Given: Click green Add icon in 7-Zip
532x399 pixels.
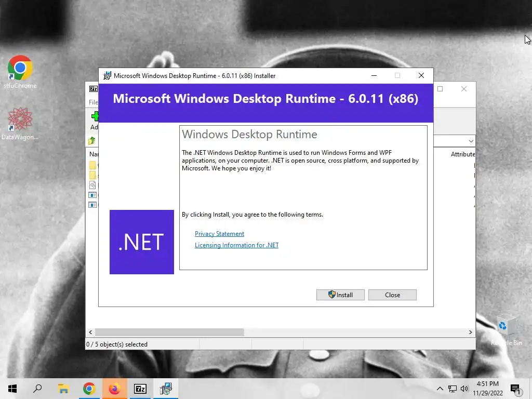Looking at the screenshot, I should (95, 116).
